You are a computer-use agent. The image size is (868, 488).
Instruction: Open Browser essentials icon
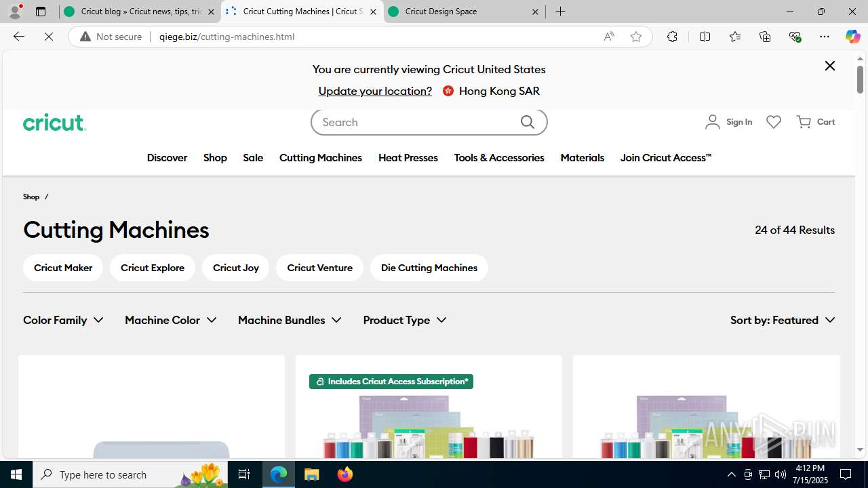(x=795, y=37)
